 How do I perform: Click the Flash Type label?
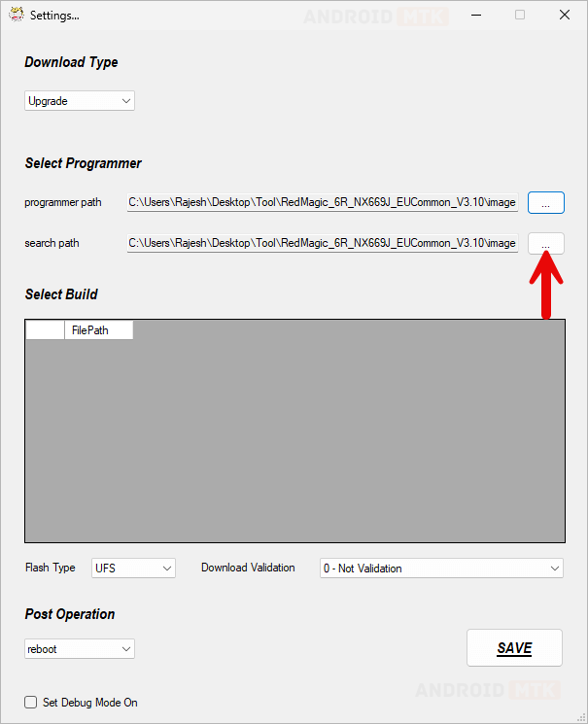point(51,568)
